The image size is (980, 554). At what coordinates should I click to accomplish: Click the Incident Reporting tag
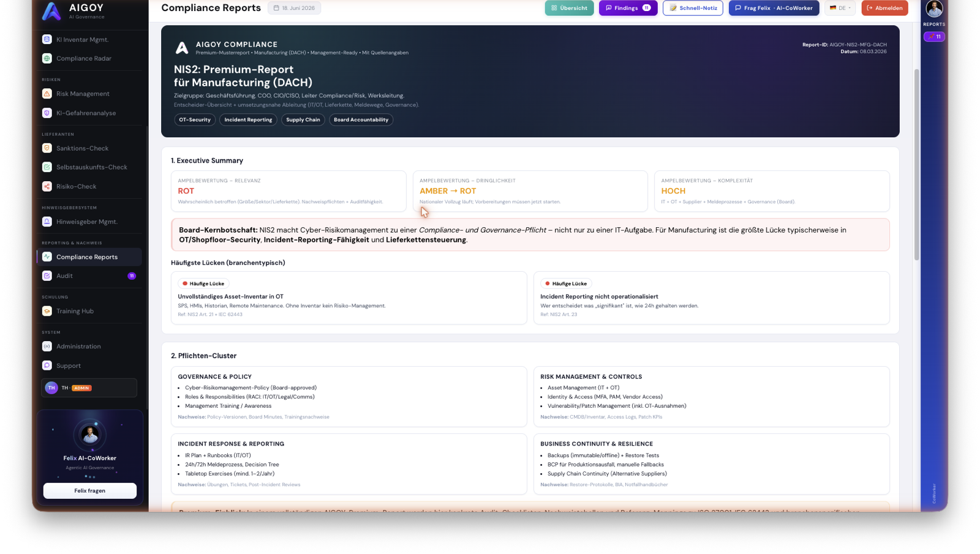248,120
